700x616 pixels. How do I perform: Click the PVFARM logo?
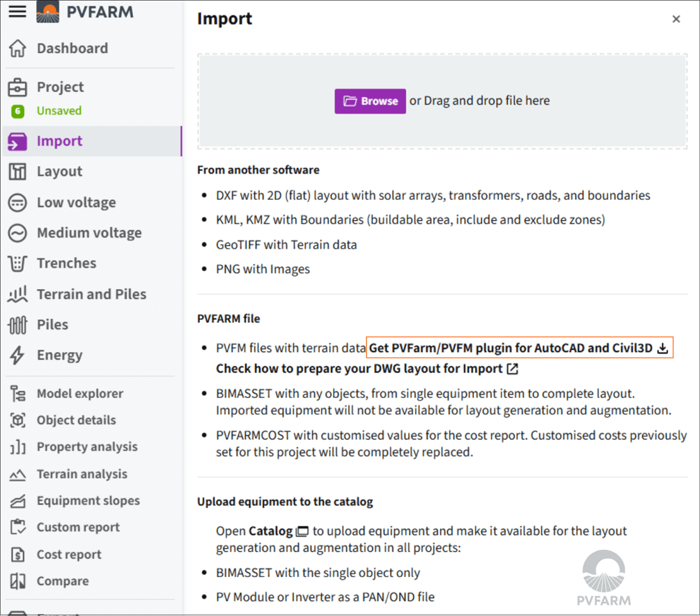pyautogui.click(x=48, y=11)
